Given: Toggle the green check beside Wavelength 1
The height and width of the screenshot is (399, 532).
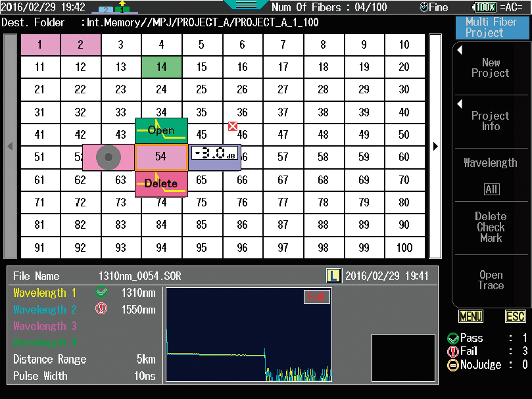Looking at the screenshot, I should pyautogui.click(x=101, y=293).
